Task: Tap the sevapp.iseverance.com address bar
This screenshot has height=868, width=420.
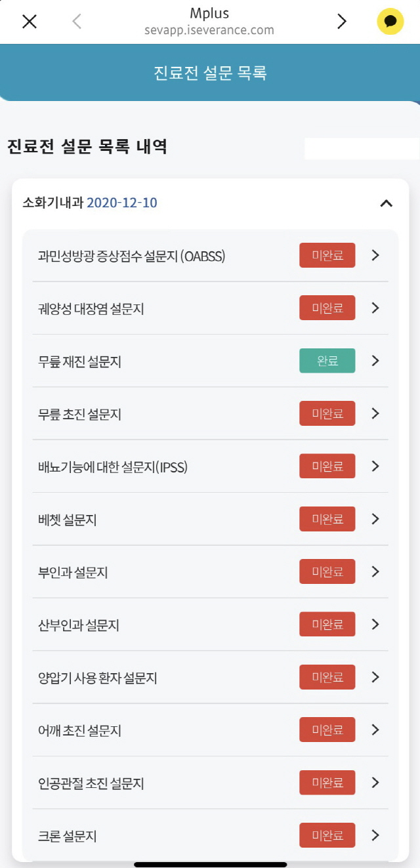Action: [210, 30]
